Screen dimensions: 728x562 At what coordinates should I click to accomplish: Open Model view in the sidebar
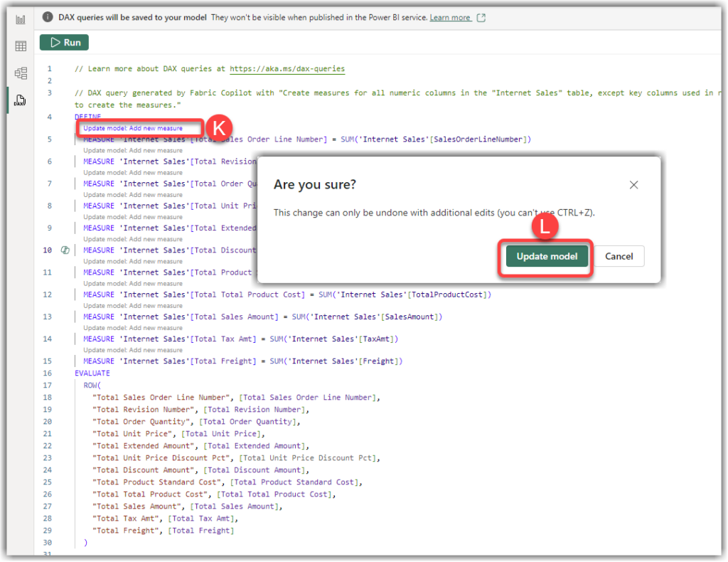point(21,73)
